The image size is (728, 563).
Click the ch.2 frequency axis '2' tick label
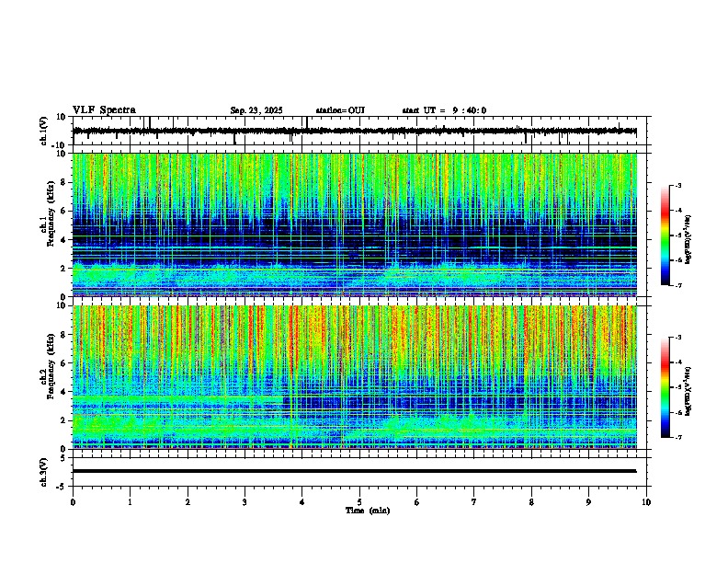click(x=63, y=420)
